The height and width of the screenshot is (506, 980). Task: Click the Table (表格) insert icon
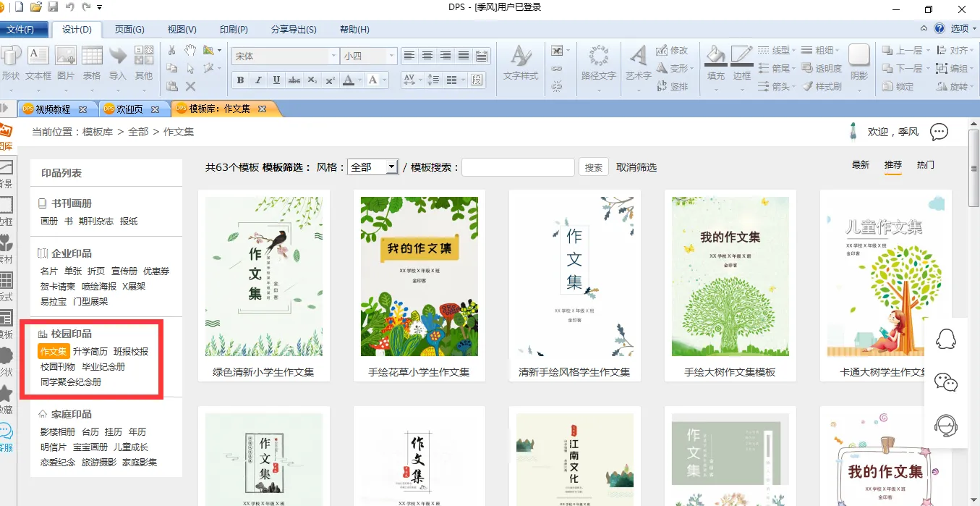click(x=92, y=63)
